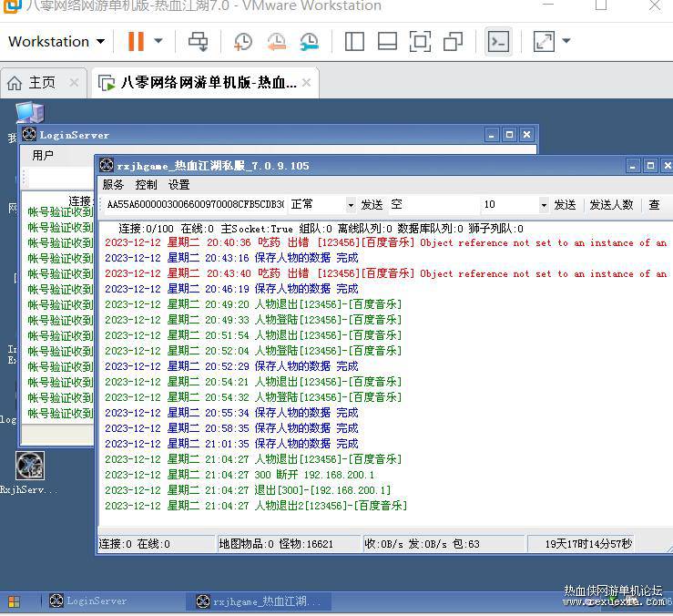Maximize the rxjhgame window
Viewport: 673px width, 616px height.
pos(650,165)
